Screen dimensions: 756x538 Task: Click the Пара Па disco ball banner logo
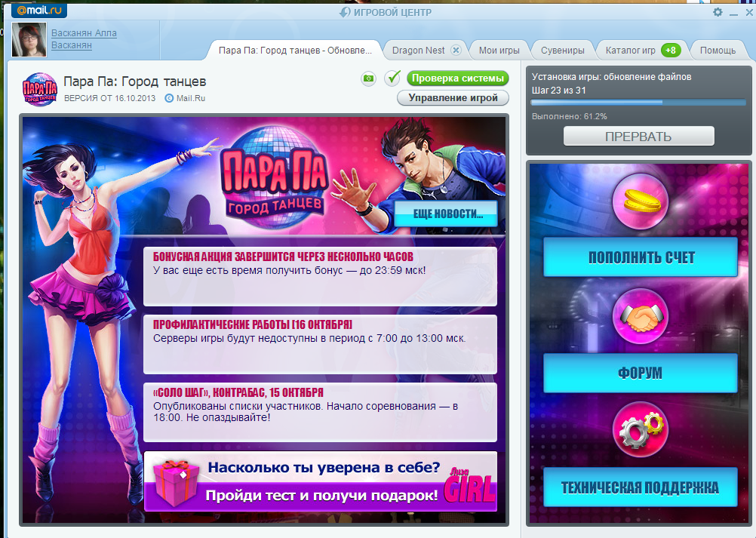(x=274, y=177)
